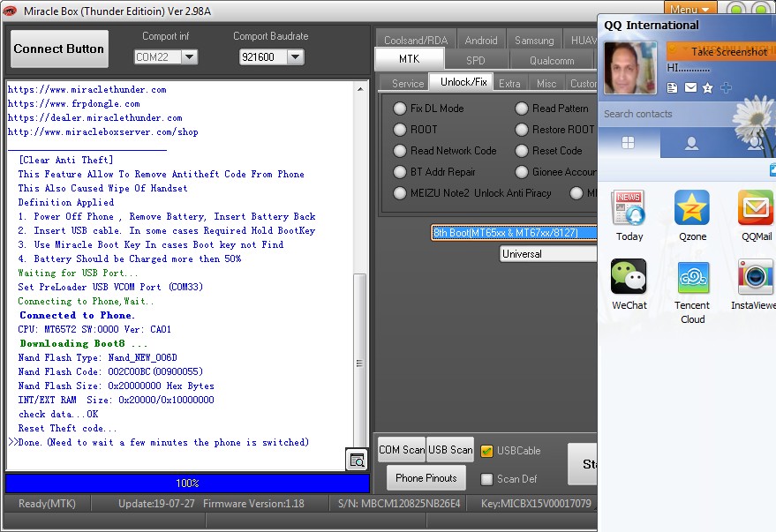
Task: Click the QQ profile avatar photo
Action: [x=630, y=68]
